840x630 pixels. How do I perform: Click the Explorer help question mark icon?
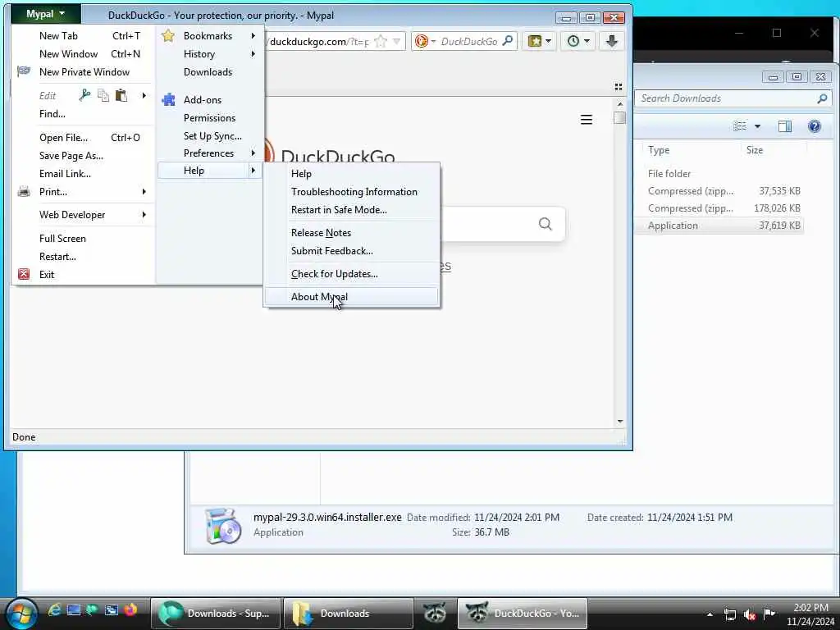coord(815,126)
